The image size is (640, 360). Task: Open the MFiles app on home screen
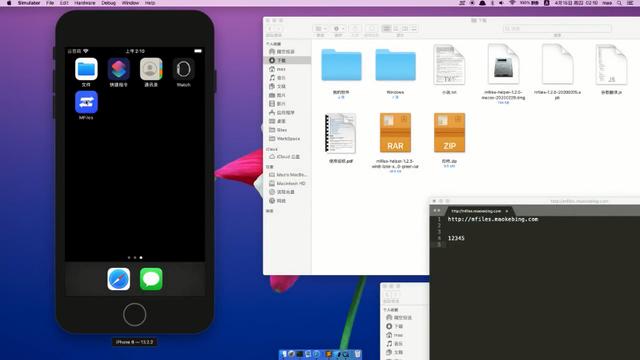click(x=86, y=102)
